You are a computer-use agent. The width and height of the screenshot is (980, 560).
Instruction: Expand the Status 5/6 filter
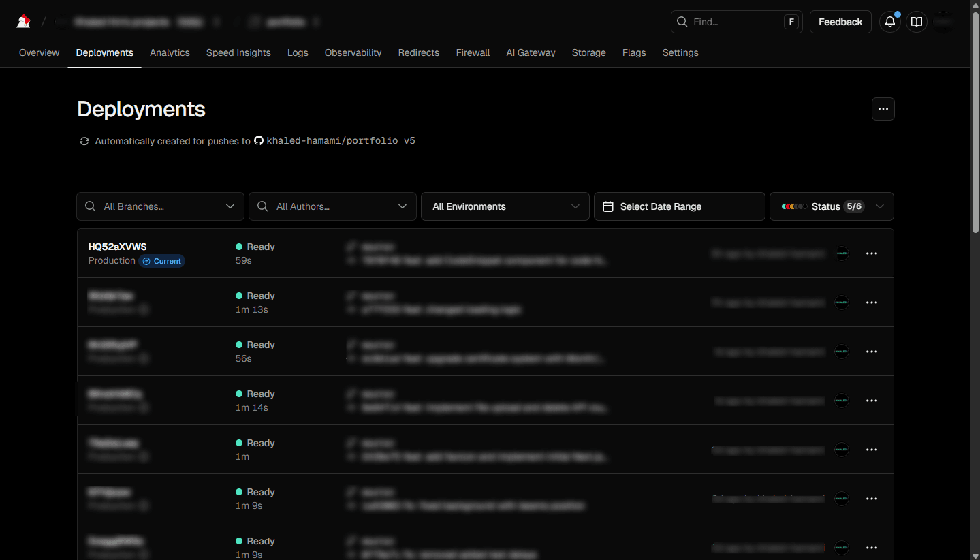pyautogui.click(x=832, y=206)
